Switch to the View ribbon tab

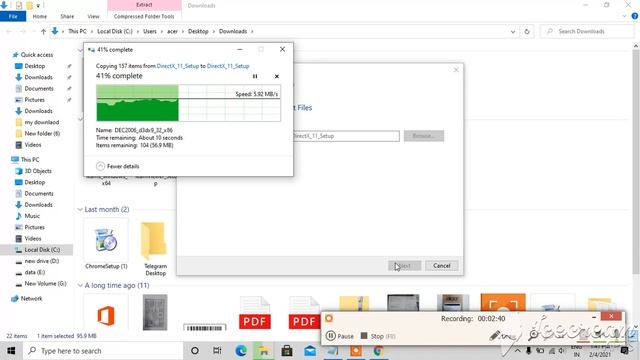(x=93, y=16)
